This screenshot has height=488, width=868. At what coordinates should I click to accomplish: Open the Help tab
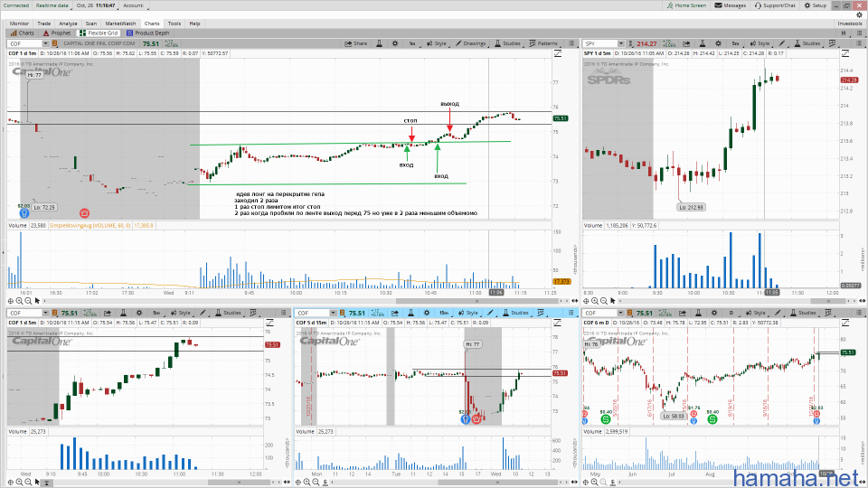(195, 23)
